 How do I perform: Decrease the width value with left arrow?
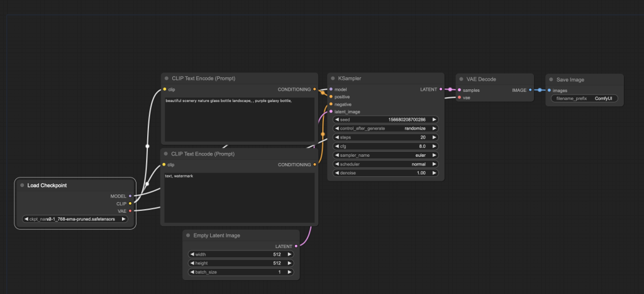click(x=191, y=254)
